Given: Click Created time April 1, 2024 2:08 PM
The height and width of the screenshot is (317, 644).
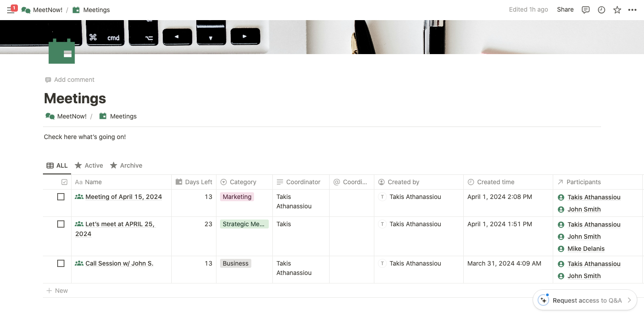Looking at the screenshot, I should click(500, 197).
